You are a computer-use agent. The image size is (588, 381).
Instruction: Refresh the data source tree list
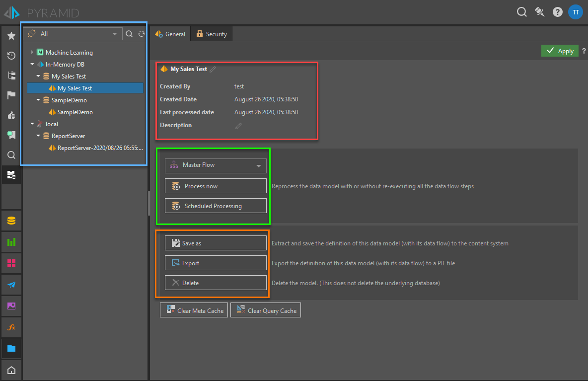[142, 34]
